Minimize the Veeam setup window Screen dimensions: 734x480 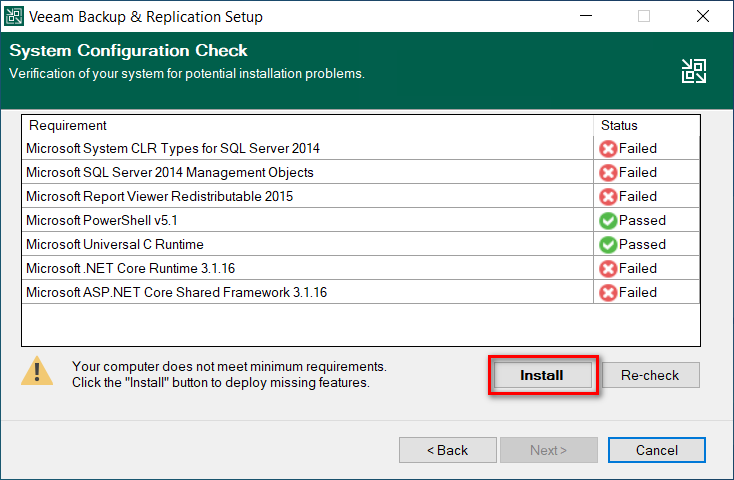pos(586,16)
